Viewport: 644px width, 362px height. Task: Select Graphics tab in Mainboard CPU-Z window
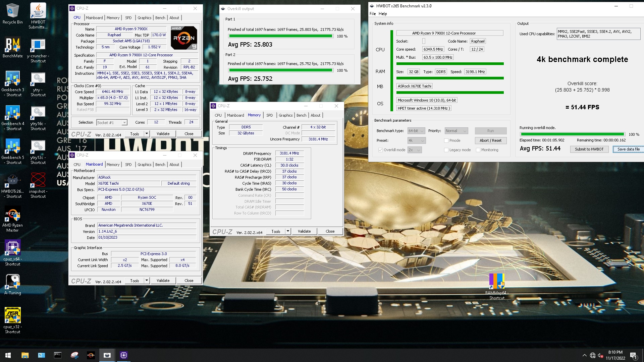click(x=144, y=165)
